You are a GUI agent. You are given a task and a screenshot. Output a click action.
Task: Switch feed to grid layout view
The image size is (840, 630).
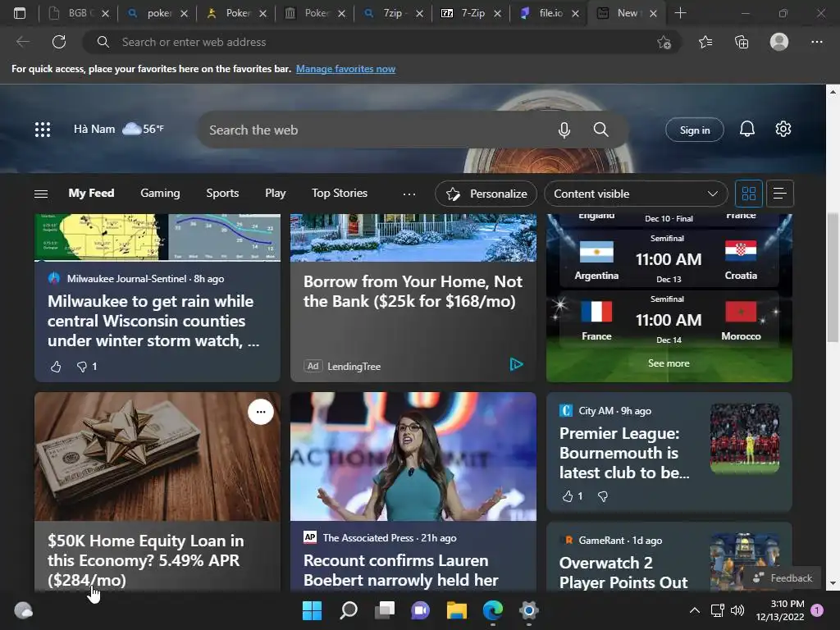pos(748,194)
